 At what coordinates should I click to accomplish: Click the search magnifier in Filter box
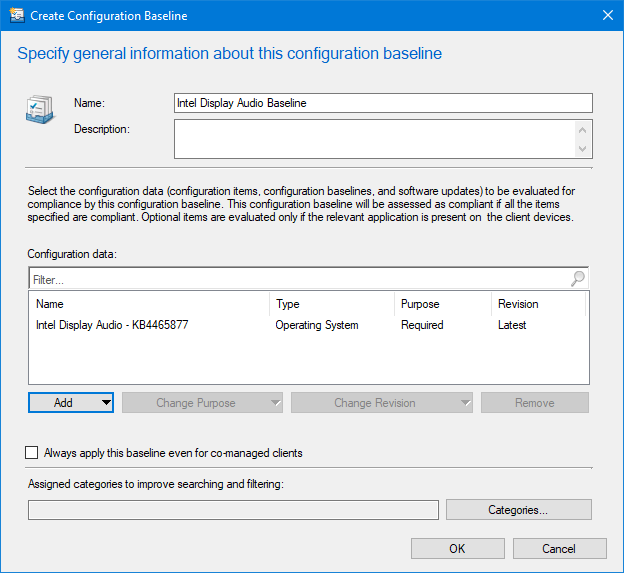577,280
